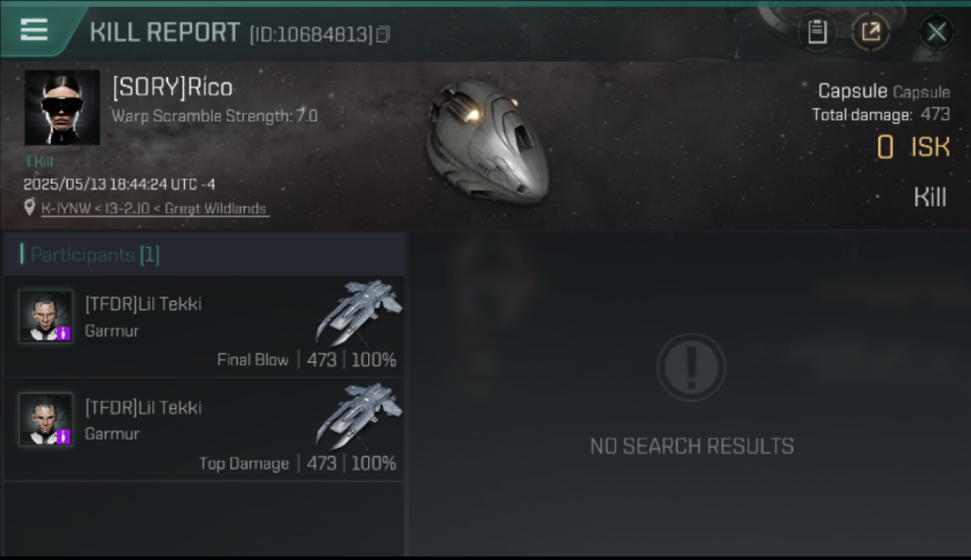
Task: Open the Top Damage participant entry
Action: point(204,429)
